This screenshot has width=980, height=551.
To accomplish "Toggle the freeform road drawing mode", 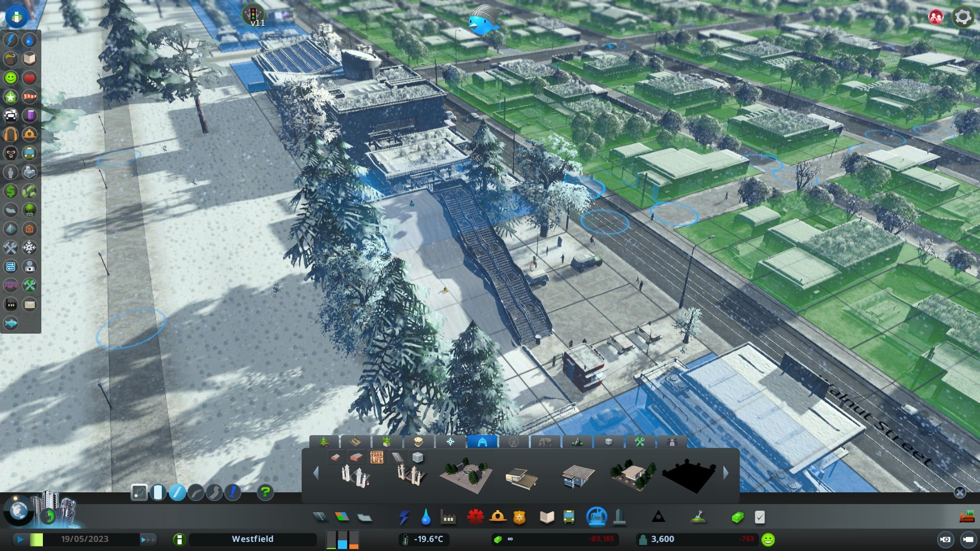I will click(x=214, y=492).
